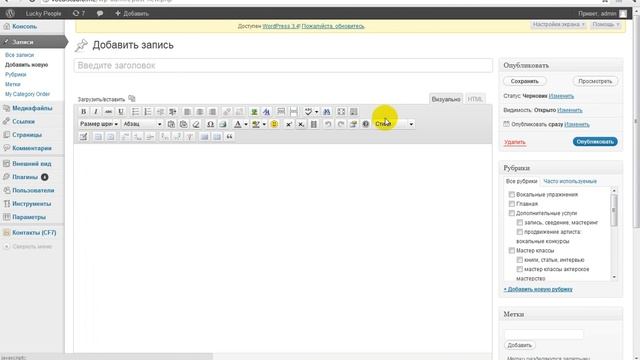Open 'Внешний вид' sidebar menu

tap(32, 164)
